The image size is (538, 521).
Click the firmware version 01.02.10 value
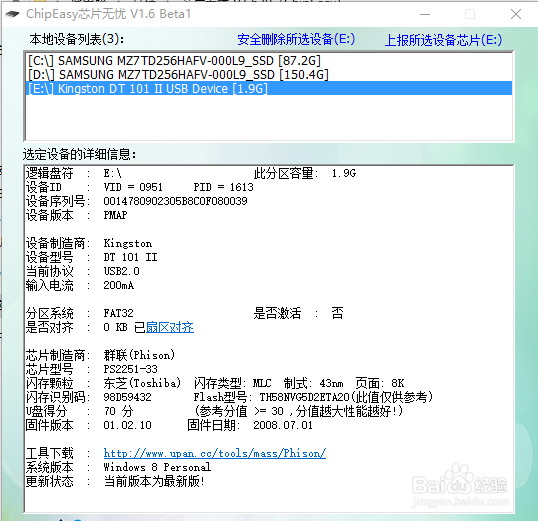click(127, 425)
